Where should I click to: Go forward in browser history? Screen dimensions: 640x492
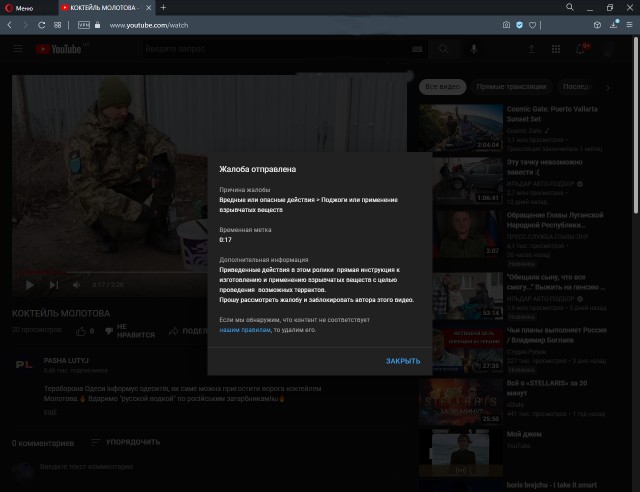click(25, 25)
